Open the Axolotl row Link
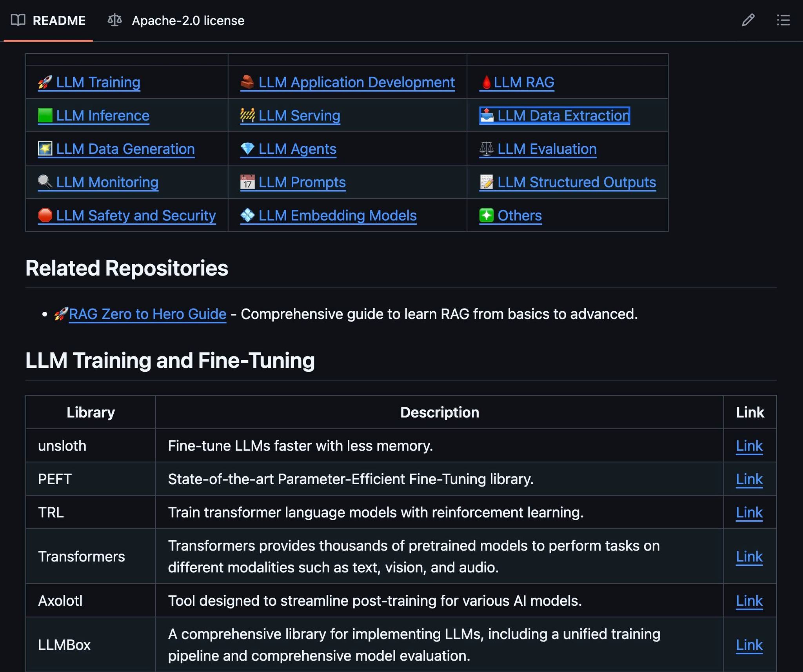803x672 pixels. 749,601
